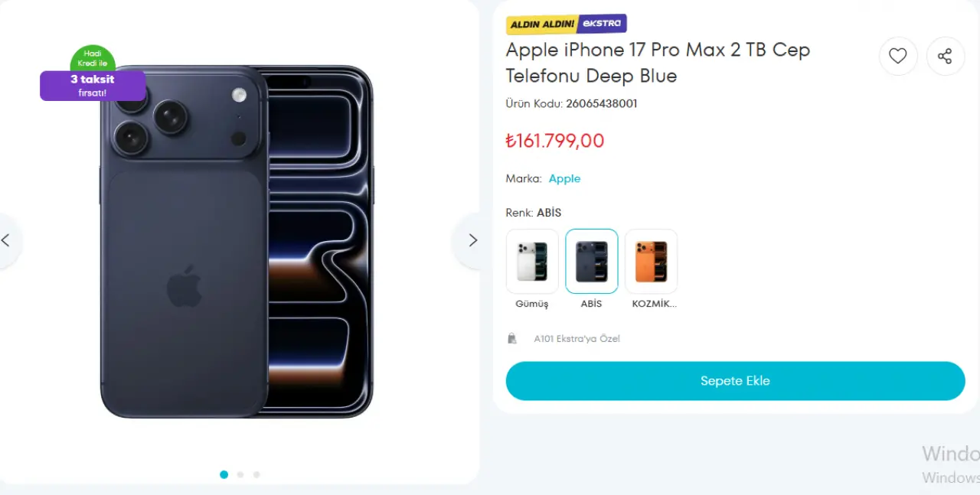Screen dimensions: 980x495
Task: Choose the KOZMİK orange color option
Action: click(652, 262)
